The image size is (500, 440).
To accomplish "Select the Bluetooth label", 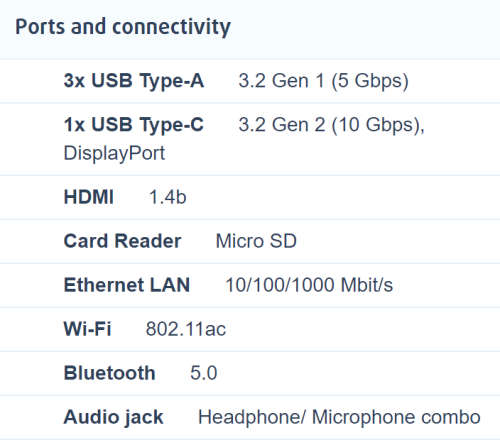I will (x=109, y=373).
